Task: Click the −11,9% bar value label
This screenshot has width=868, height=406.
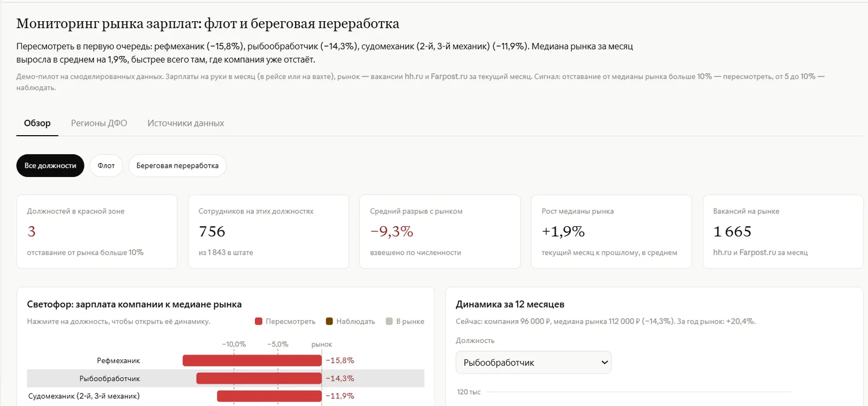Action: click(x=340, y=396)
